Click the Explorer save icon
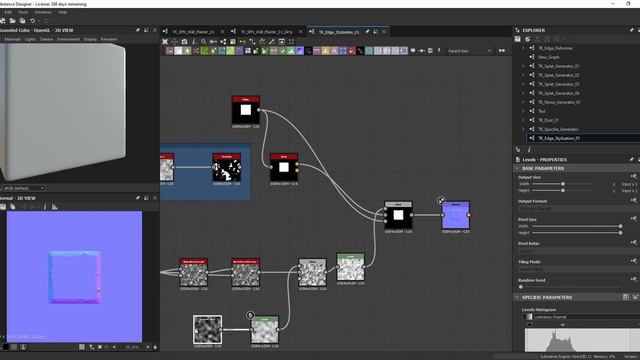The height and width of the screenshot is (360, 640). 518,39
